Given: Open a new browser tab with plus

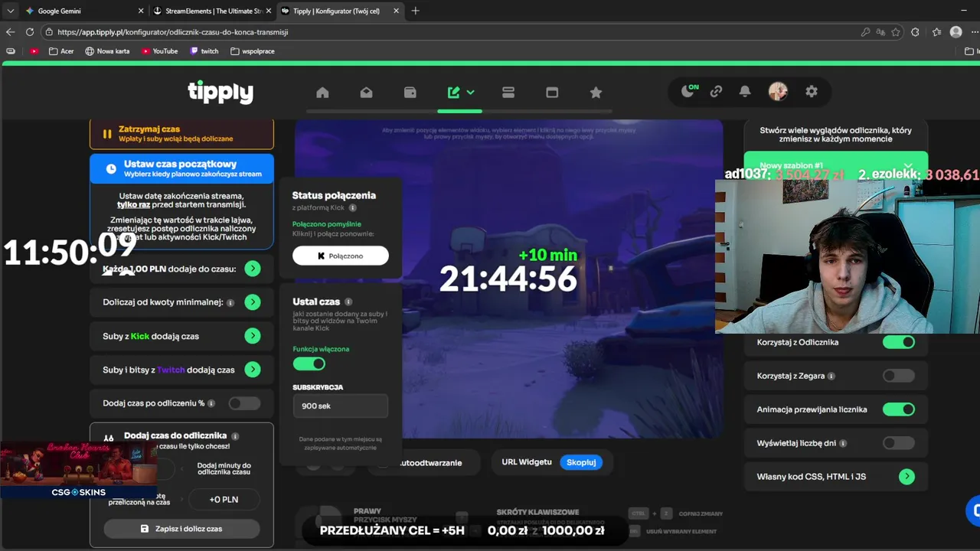Looking at the screenshot, I should pos(415,11).
